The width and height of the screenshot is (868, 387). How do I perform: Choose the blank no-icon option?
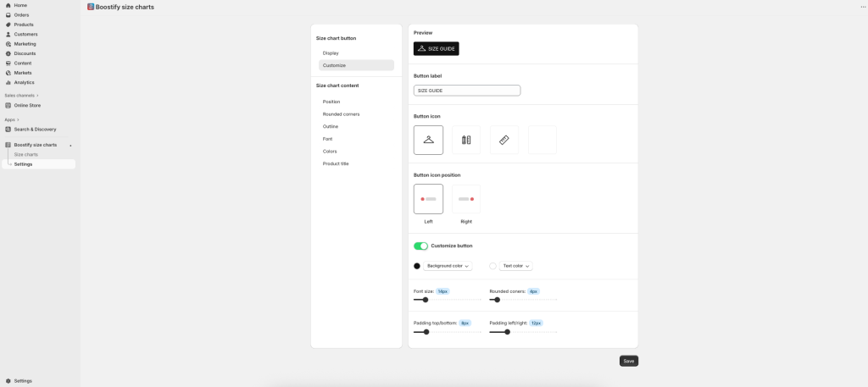pos(542,140)
